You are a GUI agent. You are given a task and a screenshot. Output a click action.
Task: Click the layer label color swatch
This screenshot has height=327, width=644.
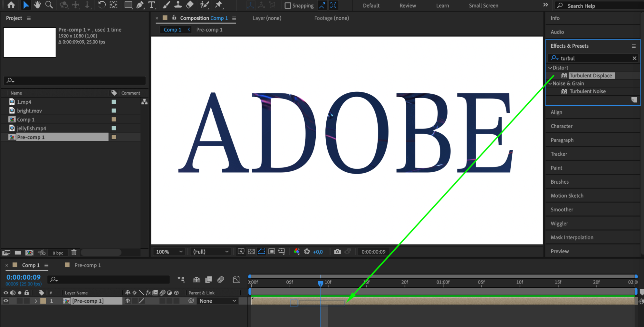(x=43, y=301)
